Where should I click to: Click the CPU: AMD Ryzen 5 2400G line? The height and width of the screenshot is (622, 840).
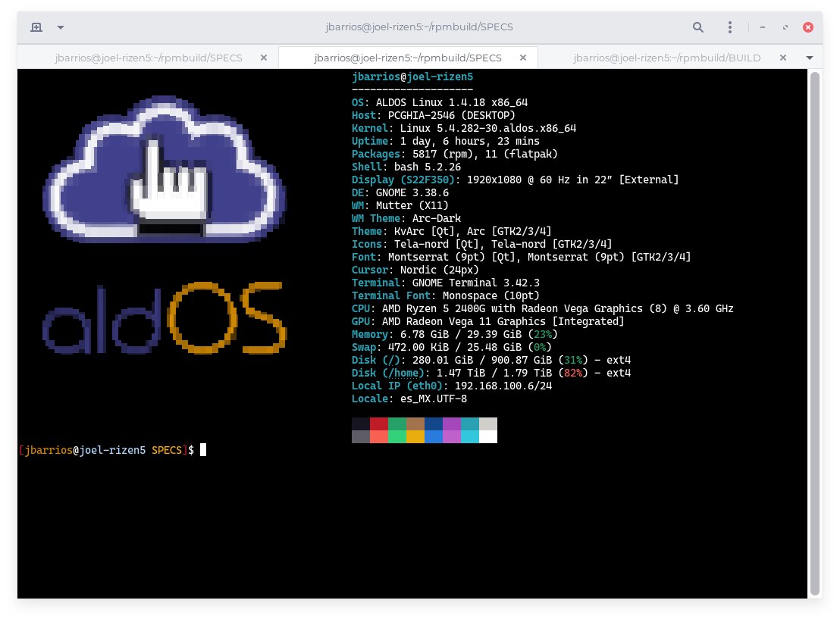coord(543,308)
